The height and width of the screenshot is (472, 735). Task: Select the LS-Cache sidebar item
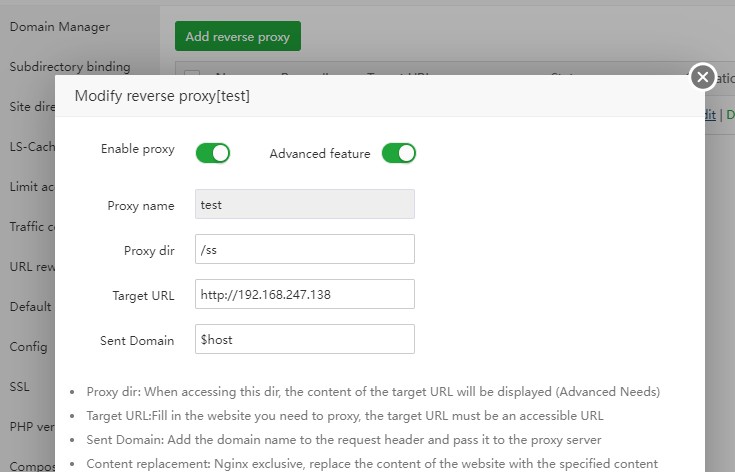32,147
